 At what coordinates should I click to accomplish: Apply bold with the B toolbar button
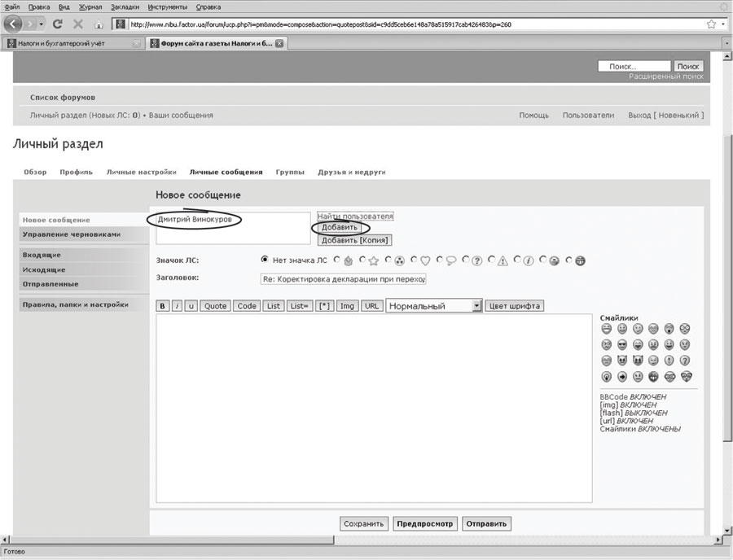pyautogui.click(x=163, y=306)
